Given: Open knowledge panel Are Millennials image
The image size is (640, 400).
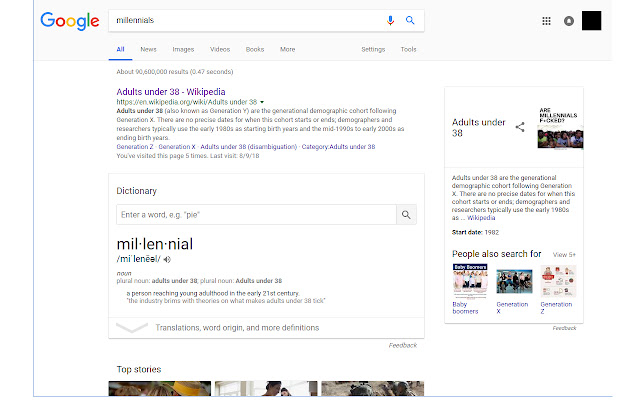Looking at the screenshot, I should (560, 128).
